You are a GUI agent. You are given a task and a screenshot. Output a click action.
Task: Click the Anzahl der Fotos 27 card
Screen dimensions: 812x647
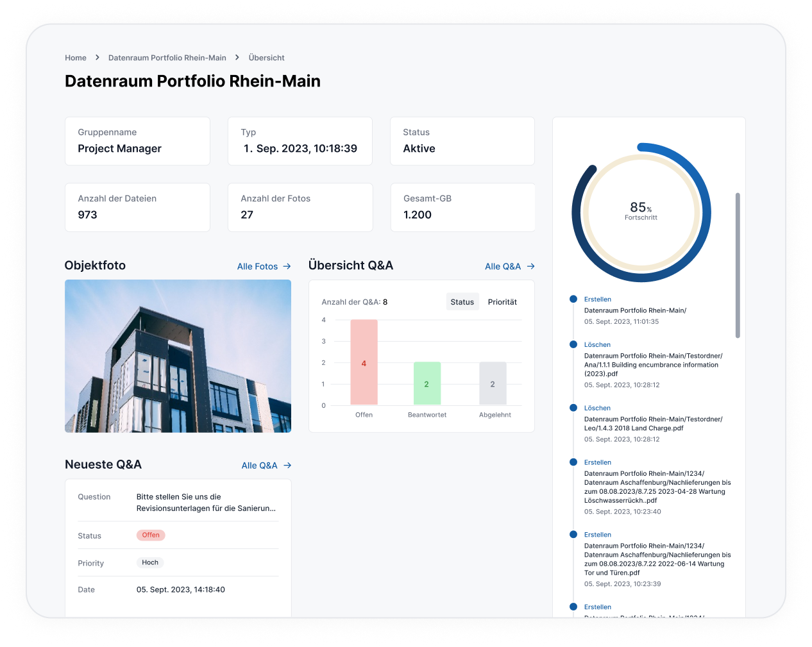300,207
